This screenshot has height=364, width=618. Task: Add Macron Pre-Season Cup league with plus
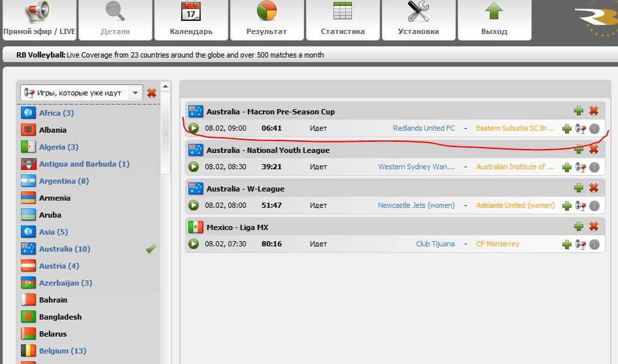pos(579,110)
